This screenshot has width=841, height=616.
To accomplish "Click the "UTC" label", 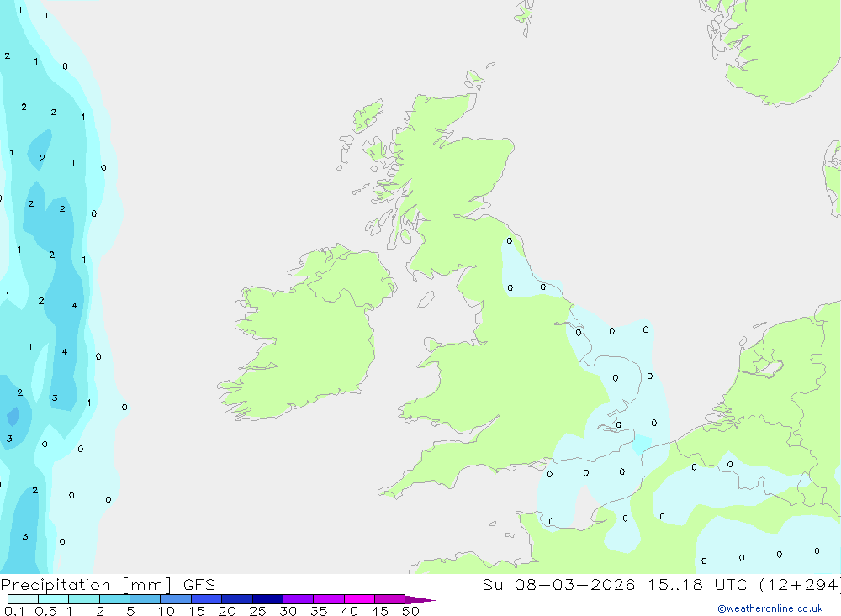I will [x=731, y=585].
